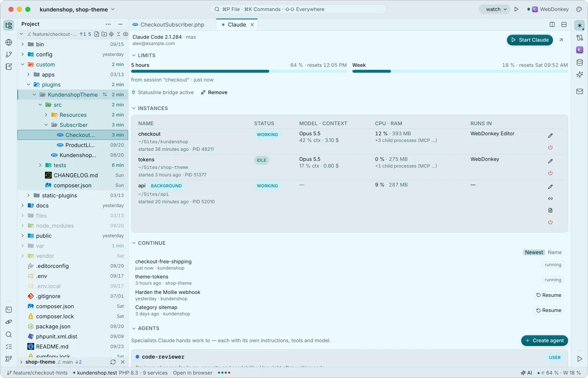Open the terminal panel icon in left sidebar

[8, 310]
